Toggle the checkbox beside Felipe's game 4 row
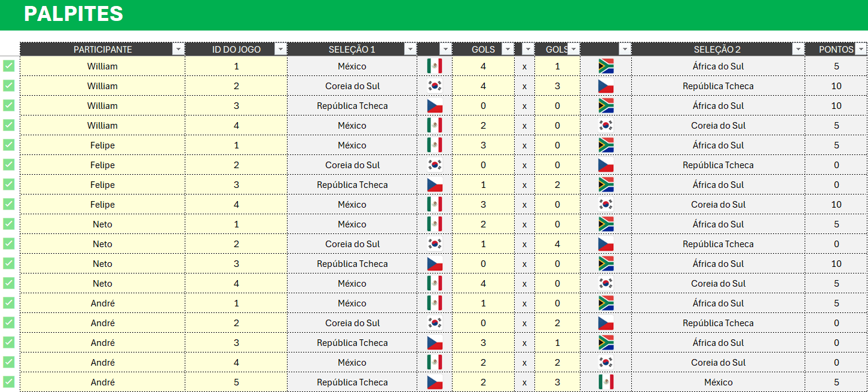Image resolution: width=868 pixels, height=392 pixels. coord(9,204)
